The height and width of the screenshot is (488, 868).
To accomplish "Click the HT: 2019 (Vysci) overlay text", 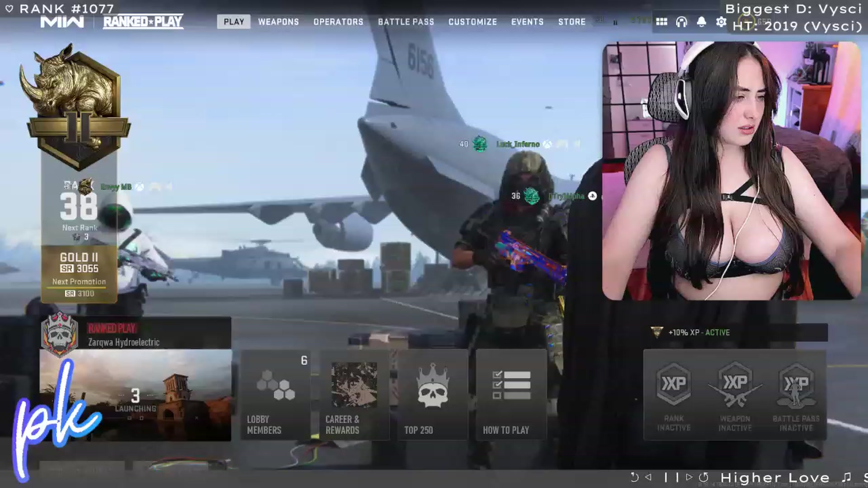I will click(x=797, y=26).
